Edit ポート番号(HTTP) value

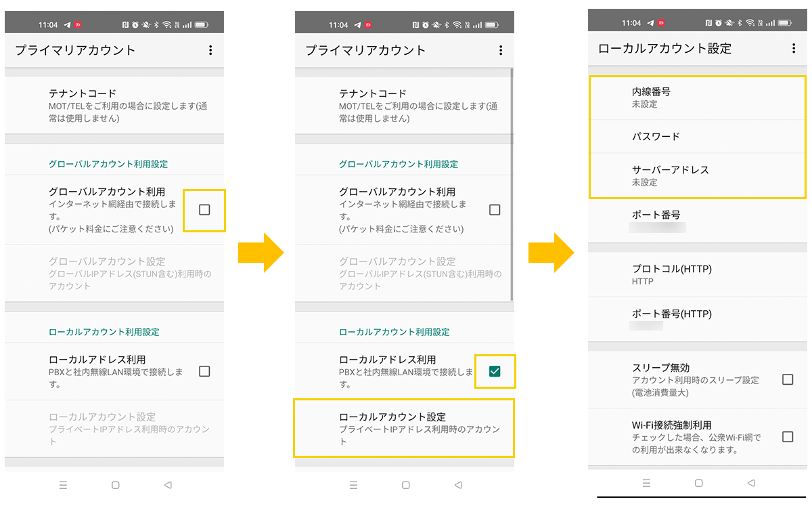coord(697,319)
